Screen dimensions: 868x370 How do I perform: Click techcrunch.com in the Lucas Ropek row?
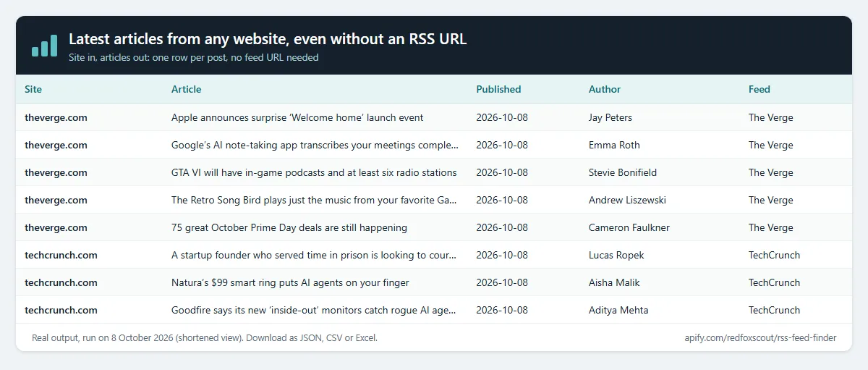point(61,255)
